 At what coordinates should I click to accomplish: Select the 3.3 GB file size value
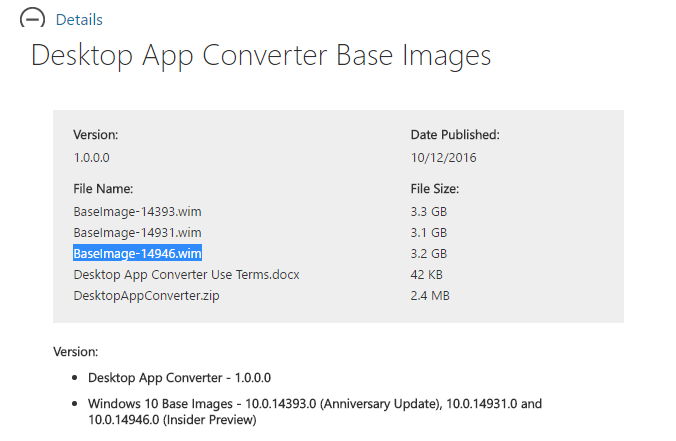(x=429, y=212)
